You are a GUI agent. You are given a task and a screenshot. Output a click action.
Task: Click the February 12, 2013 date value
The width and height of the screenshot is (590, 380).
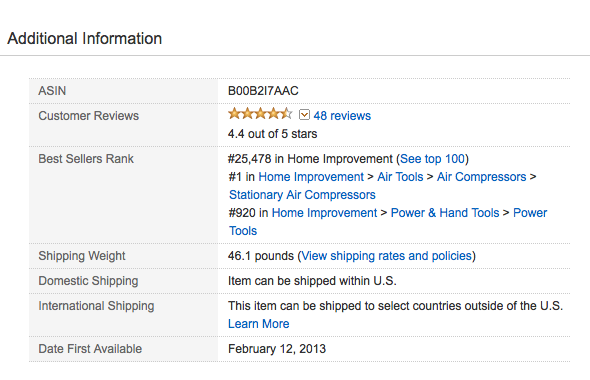277,349
